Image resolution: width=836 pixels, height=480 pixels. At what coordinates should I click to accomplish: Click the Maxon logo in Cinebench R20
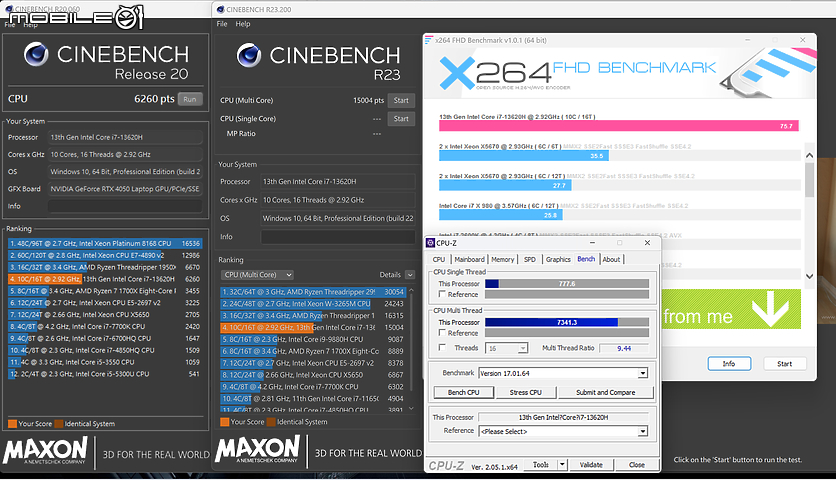(45, 451)
